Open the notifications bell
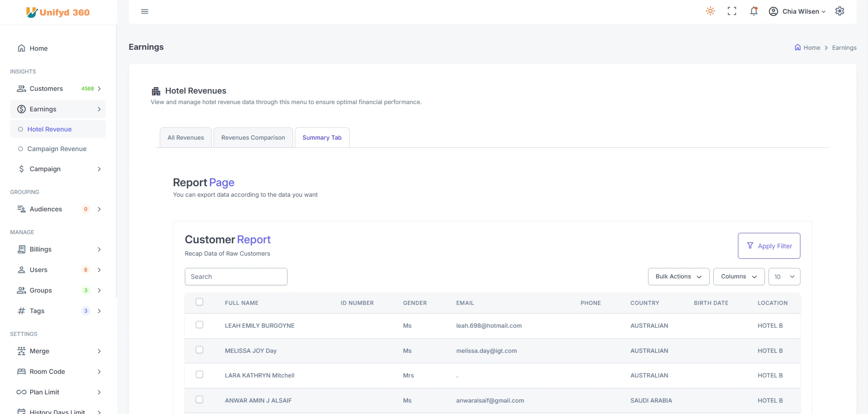Screen dimensions: 868x414 click(753, 11)
